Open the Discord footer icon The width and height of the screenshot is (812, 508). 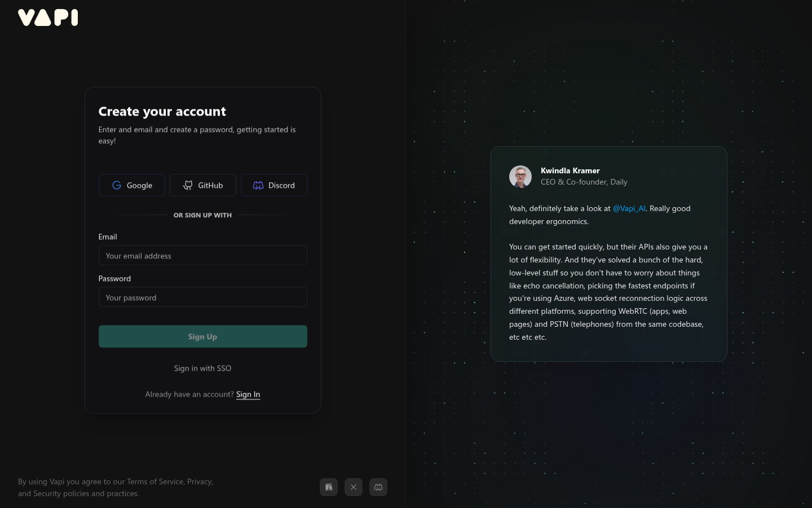point(378,487)
